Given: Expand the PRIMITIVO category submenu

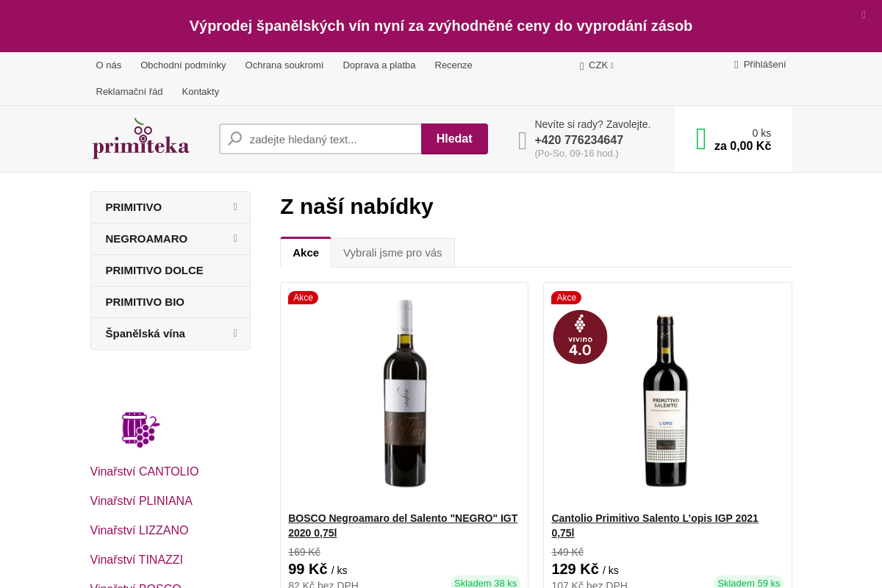Looking at the screenshot, I should click(234, 207).
